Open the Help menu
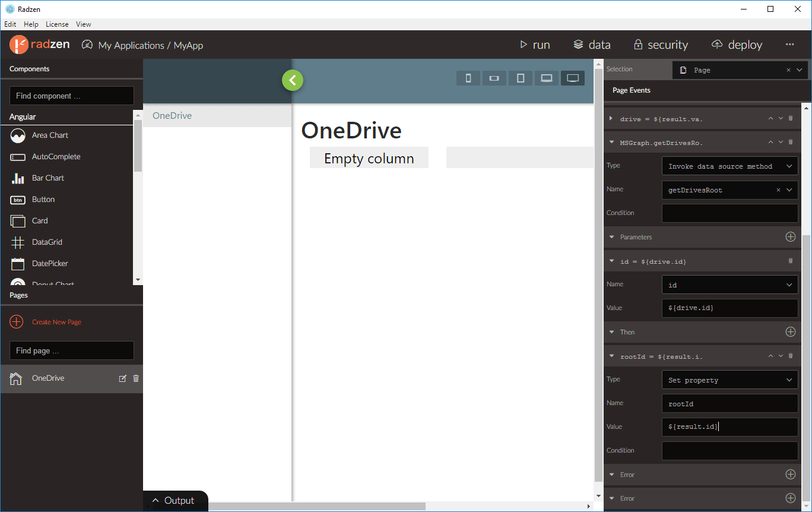Screen dimensions: 812x512 coord(31,24)
